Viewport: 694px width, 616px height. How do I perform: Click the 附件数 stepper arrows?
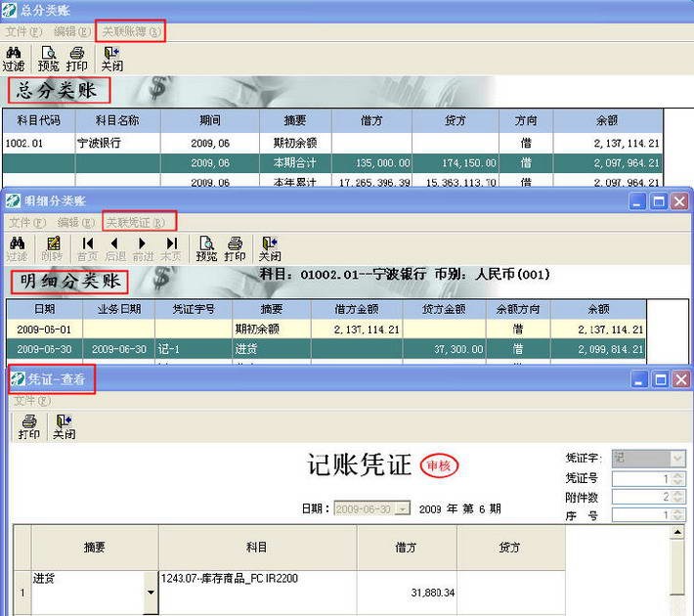[677, 497]
